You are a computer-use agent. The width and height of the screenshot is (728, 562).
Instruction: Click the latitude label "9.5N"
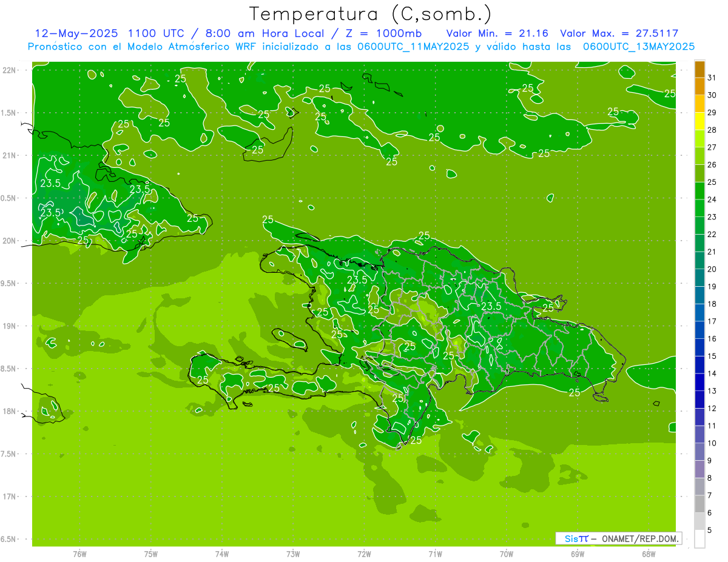(9, 283)
